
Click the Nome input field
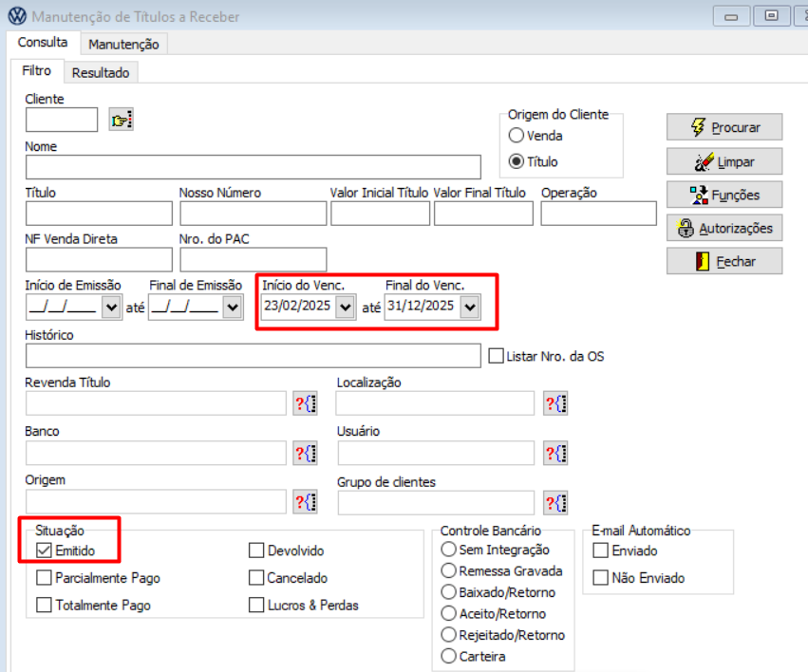(x=254, y=167)
